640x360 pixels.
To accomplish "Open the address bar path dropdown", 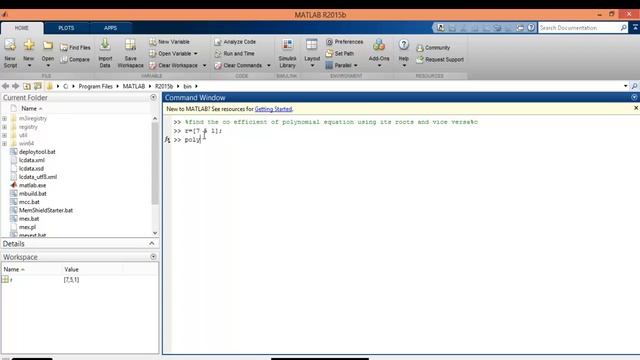I will coord(625,86).
